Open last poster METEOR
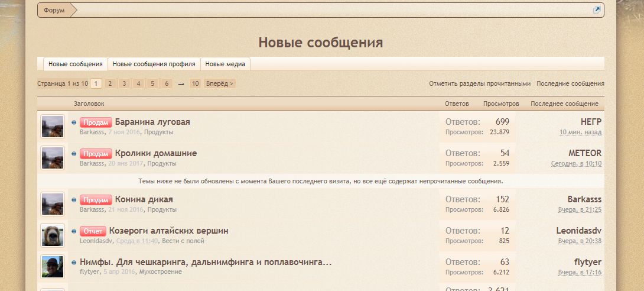This screenshot has height=291, width=644. (585, 153)
